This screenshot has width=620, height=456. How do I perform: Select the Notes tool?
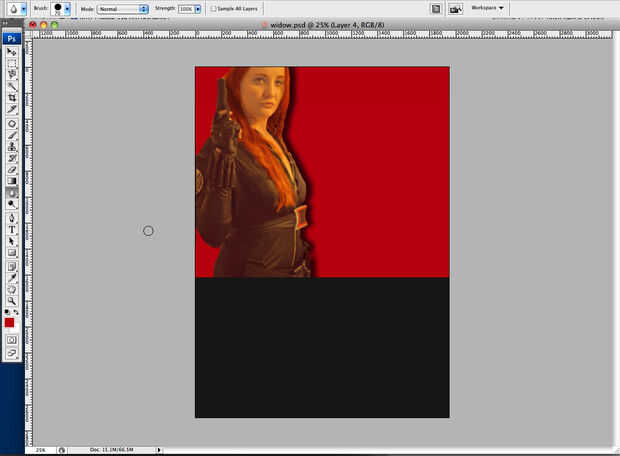pyautogui.click(x=11, y=267)
